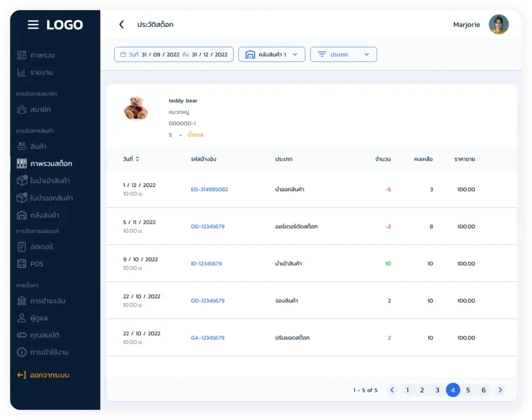This screenshot has height=420, width=532.
Task: Expand the คลังสินค้า 1 warehouse dropdown
Action: [272, 55]
